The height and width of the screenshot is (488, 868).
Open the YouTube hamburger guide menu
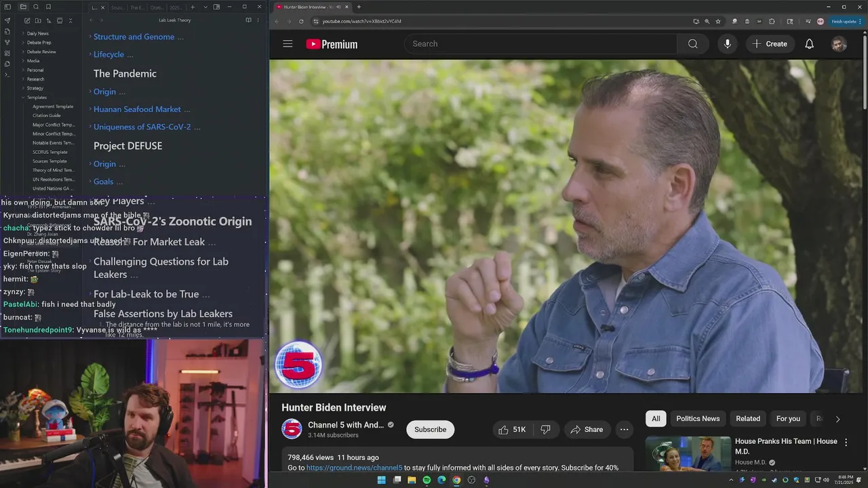(288, 44)
